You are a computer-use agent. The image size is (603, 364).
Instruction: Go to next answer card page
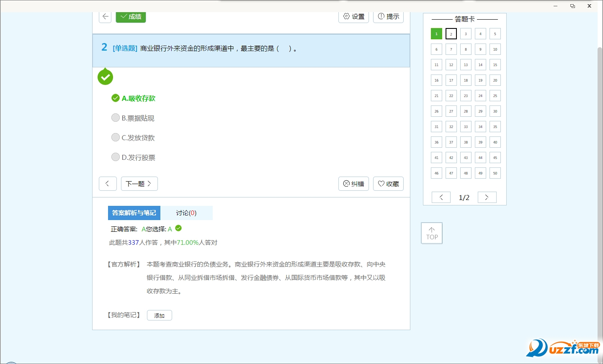pos(487,197)
